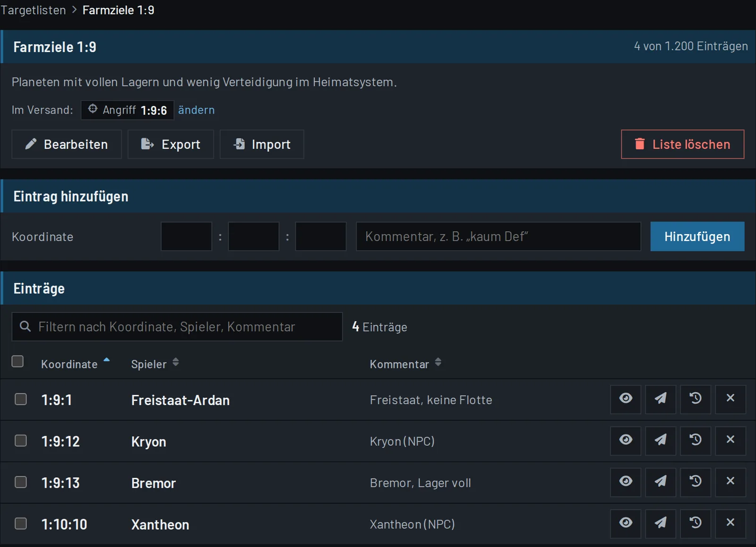Click the comment 'Bremor, Lager voll'
The height and width of the screenshot is (547, 756).
coord(421,483)
